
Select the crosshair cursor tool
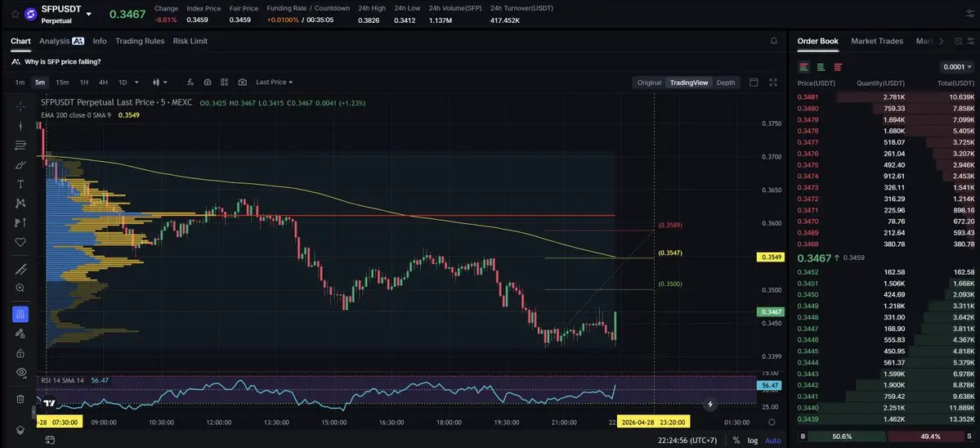tap(20, 106)
